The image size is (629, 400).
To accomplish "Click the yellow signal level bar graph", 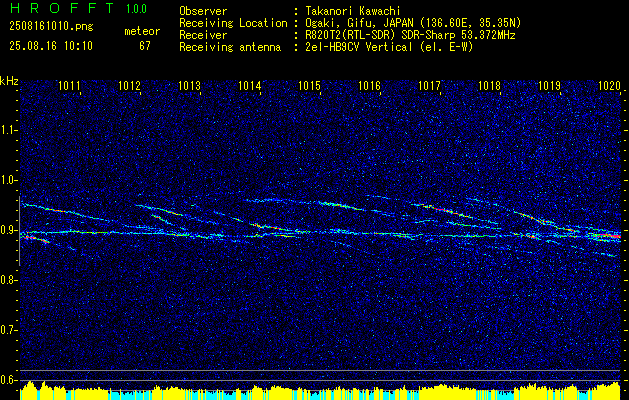I will click(320, 391).
